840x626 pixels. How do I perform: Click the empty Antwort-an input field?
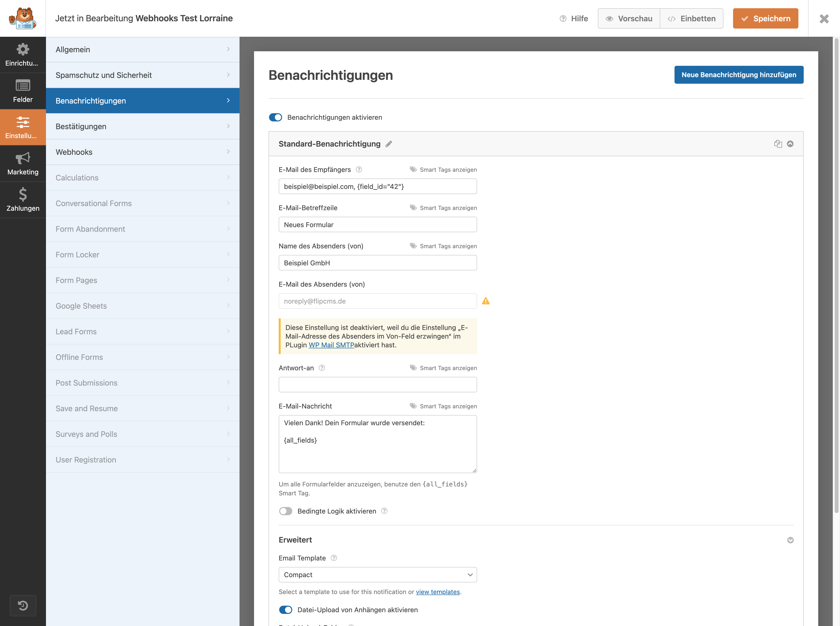378,385
